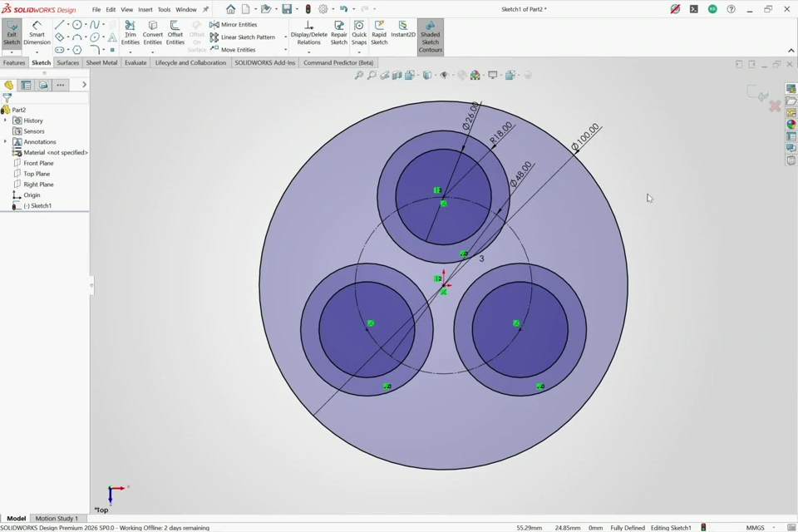The width and height of the screenshot is (798, 532).
Task: Open Display/Delete Relations
Action: click(309, 33)
